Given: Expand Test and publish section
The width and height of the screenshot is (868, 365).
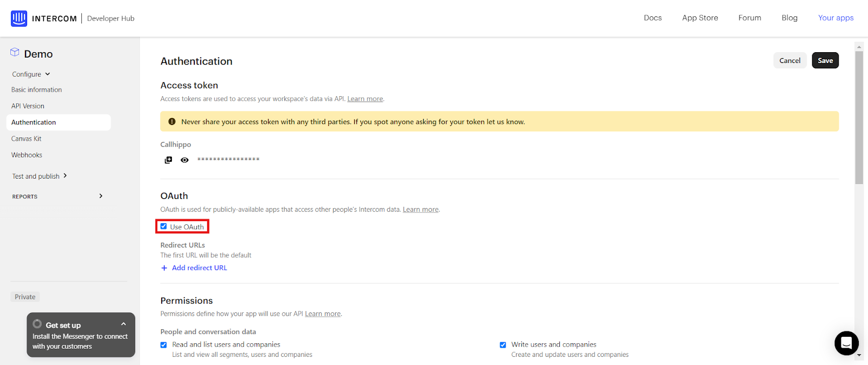Looking at the screenshot, I should [x=39, y=176].
